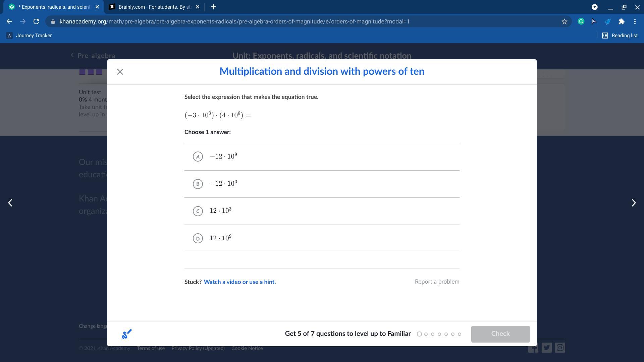The image size is (644, 362).
Task: Click the first question progress circle
Action: (x=419, y=334)
